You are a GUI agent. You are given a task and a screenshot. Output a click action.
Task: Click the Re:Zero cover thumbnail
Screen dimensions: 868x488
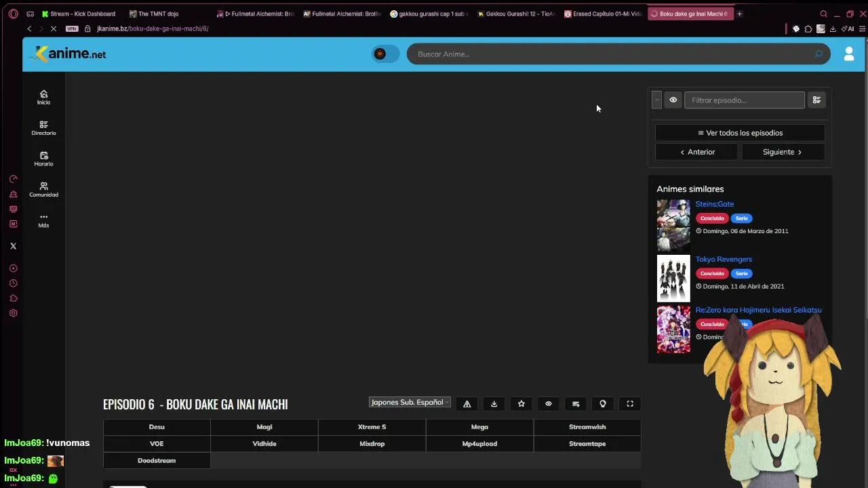click(x=673, y=329)
